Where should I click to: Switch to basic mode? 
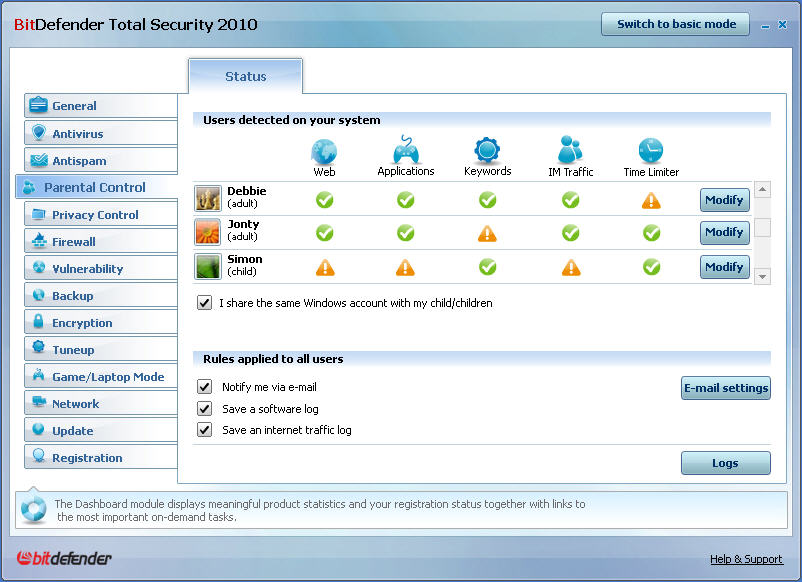click(676, 24)
